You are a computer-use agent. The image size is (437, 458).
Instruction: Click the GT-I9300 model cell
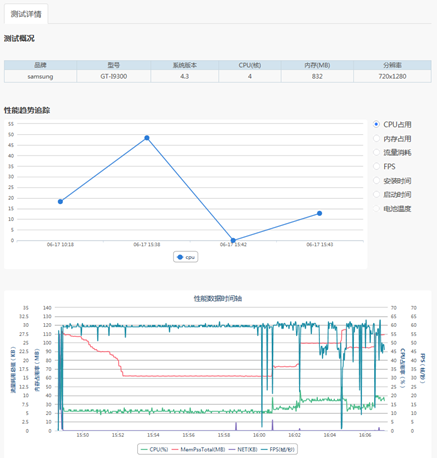(x=114, y=76)
